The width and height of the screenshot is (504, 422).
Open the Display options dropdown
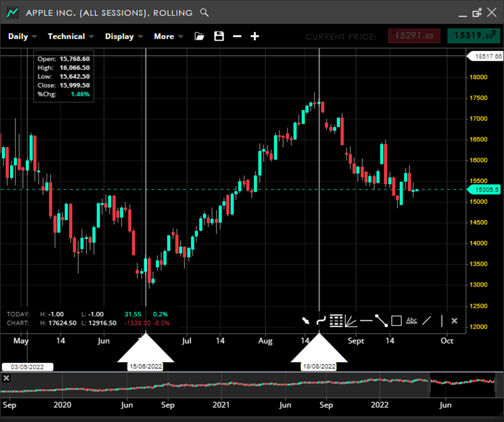(x=124, y=36)
